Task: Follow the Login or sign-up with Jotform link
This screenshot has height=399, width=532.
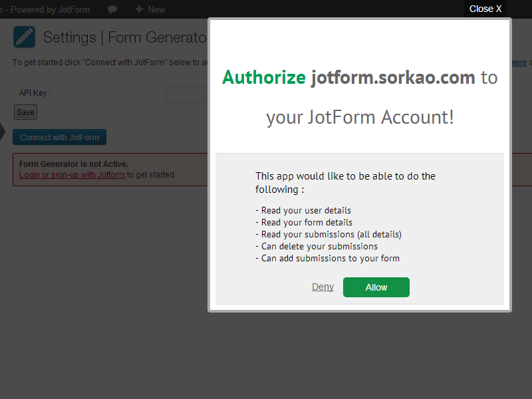Action: click(72, 175)
